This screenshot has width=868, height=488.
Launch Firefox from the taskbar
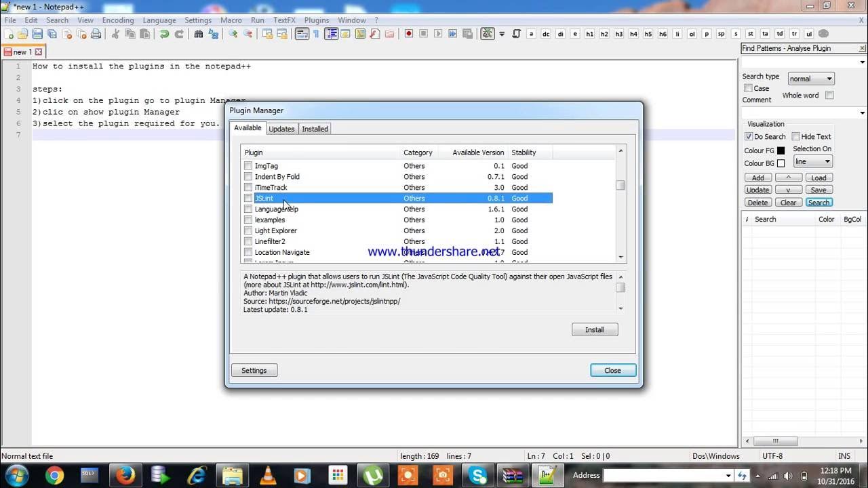[x=125, y=475]
